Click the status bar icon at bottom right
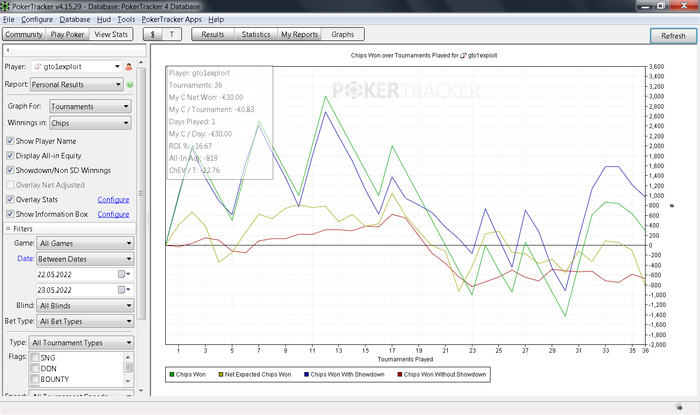The image size is (700, 415). (x=679, y=407)
